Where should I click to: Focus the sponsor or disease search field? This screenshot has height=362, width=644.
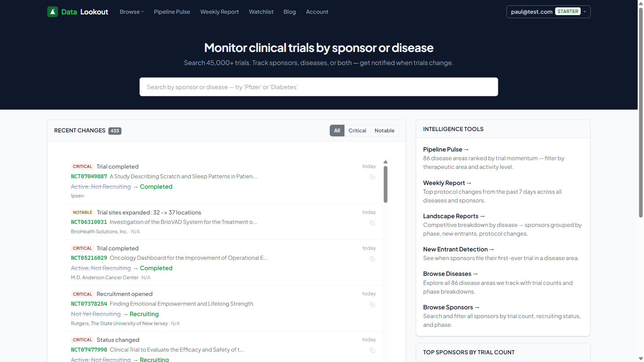pyautogui.click(x=319, y=87)
